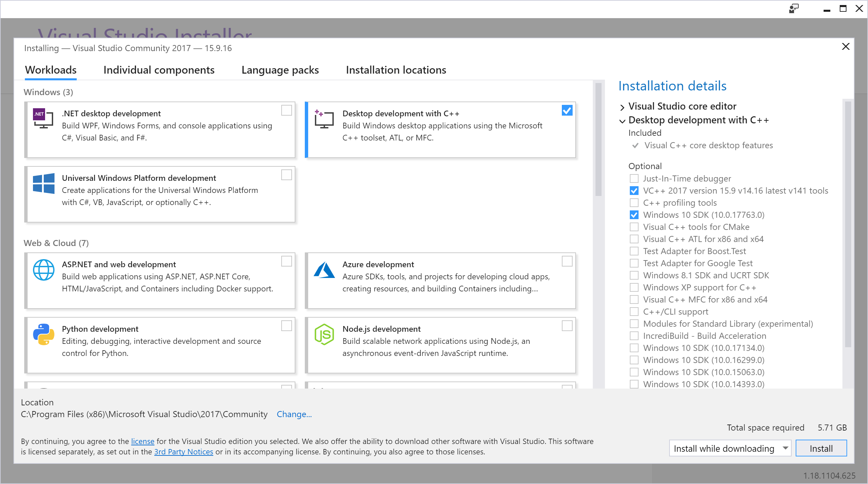Click the Installation details vertical scrollbar
Viewport: 868px width, 484px height.
(848, 224)
